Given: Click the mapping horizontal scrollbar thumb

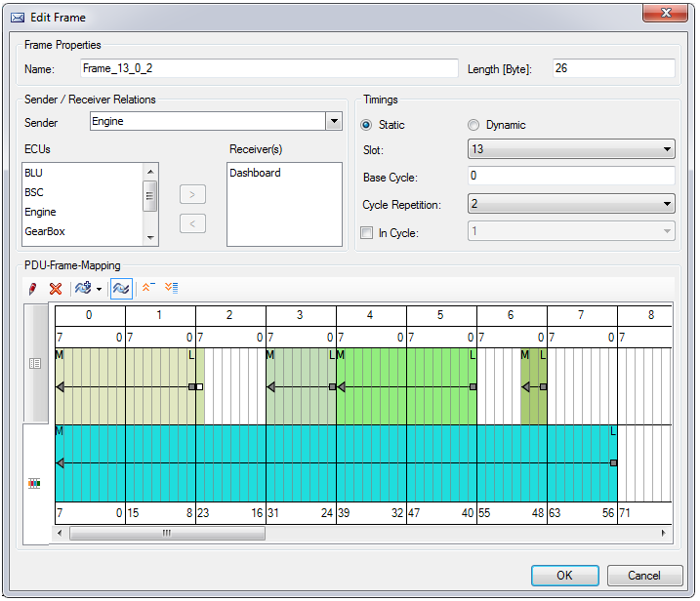Looking at the screenshot, I should tap(167, 533).
